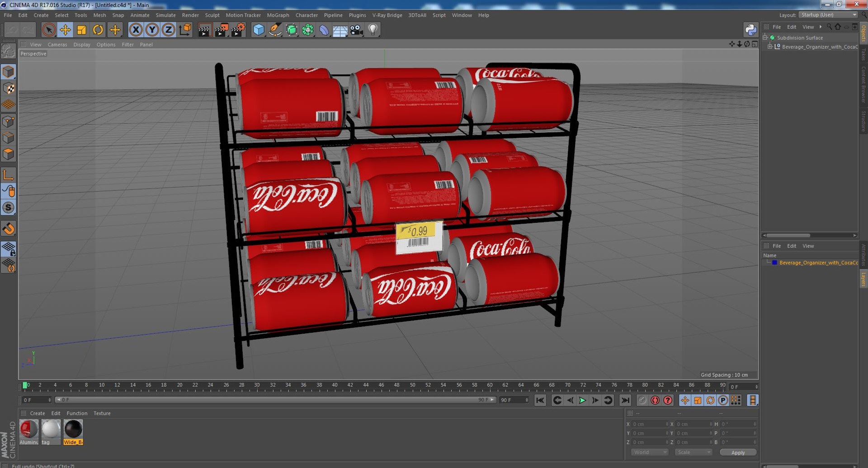The image size is (868, 468).
Task: Play the animation forward
Action: point(582,400)
